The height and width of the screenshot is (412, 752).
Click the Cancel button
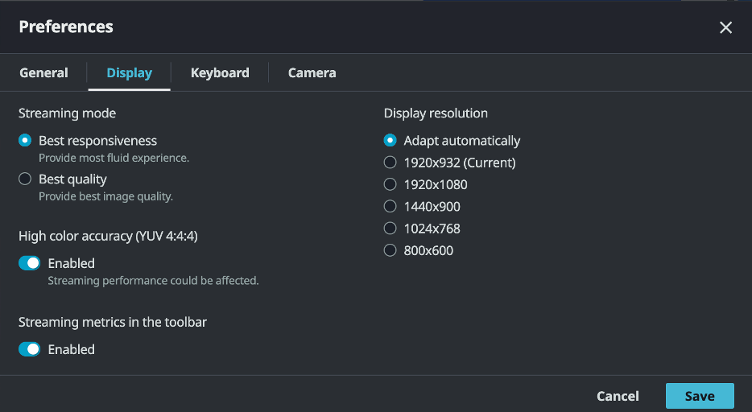click(x=617, y=396)
